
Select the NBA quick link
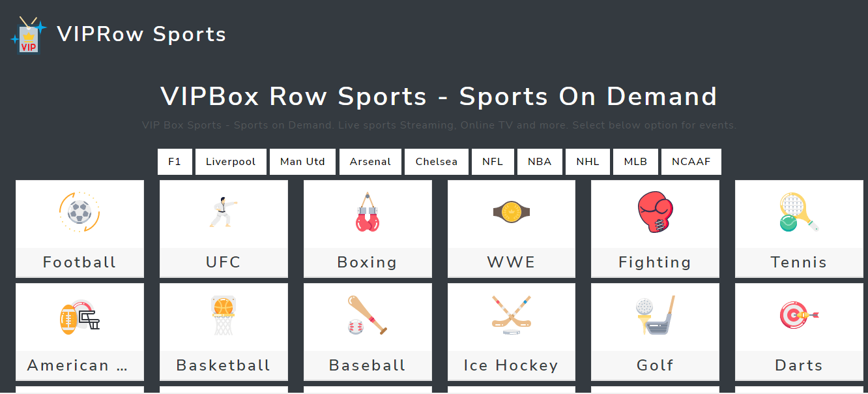coord(540,162)
